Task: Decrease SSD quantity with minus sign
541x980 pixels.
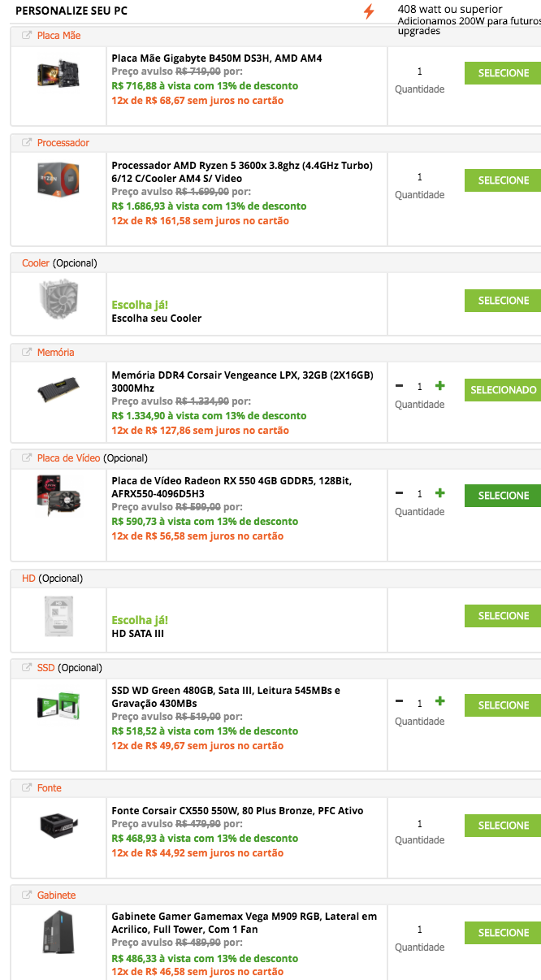Action: (399, 701)
